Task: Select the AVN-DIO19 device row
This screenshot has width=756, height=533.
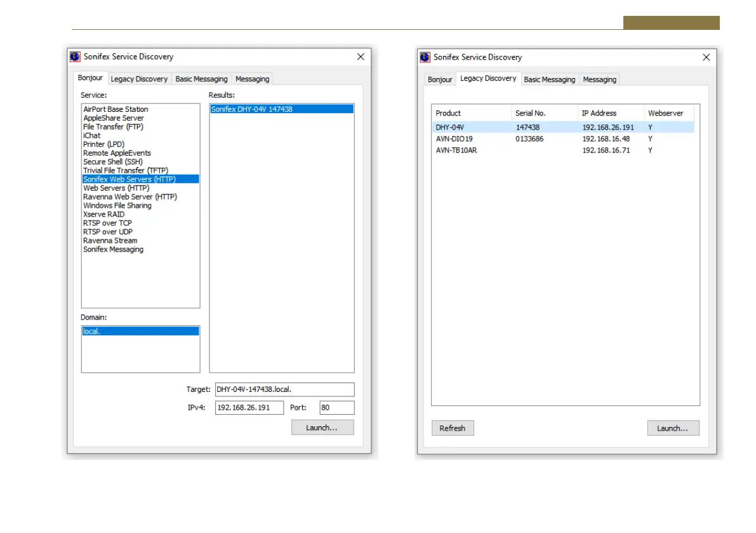Action: [454, 139]
